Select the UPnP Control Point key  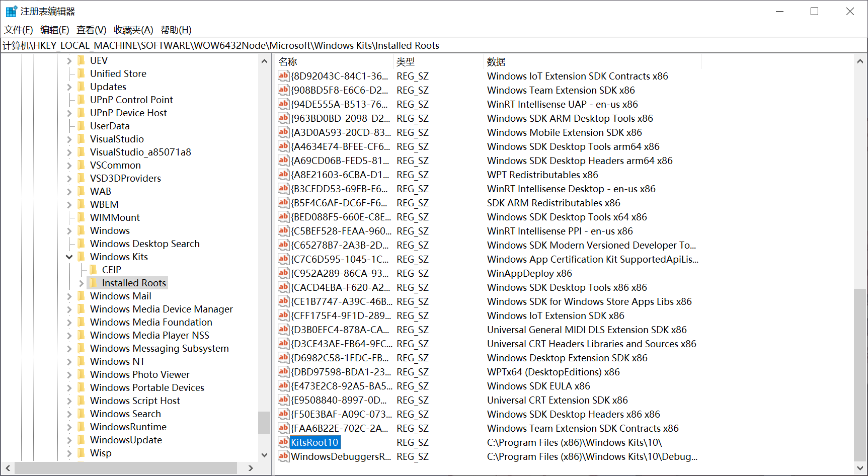(131, 100)
